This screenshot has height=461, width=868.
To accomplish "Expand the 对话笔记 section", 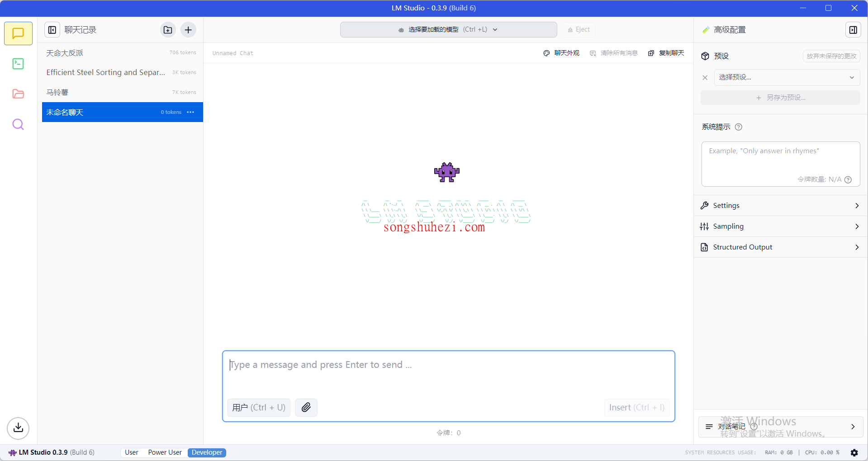I will coord(780,427).
